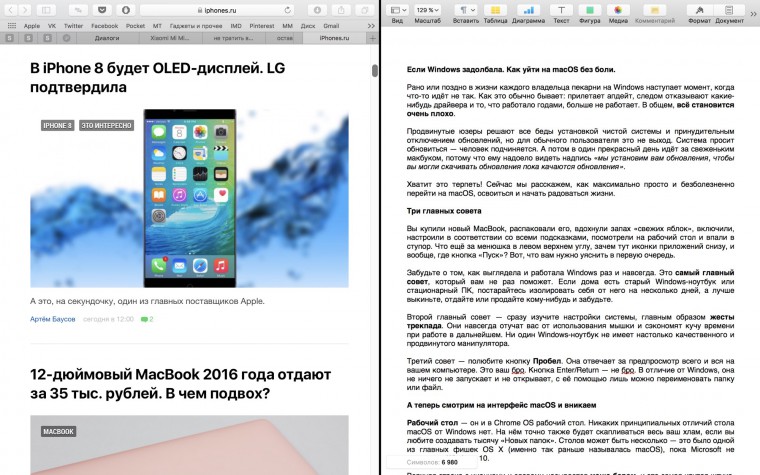Image resolution: width=760 pixels, height=475 pixels.
Task: Open the VK bookmark
Action: pyautogui.click(x=52, y=26)
